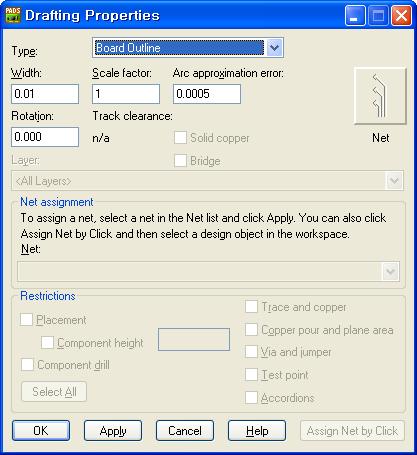The image size is (417, 455).
Task: Toggle the Solid copper checkbox
Action: point(180,138)
